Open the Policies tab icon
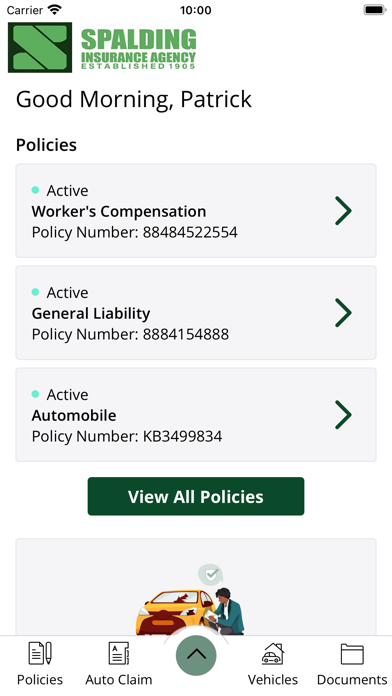Screen dimensions: 392x696 click(40, 653)
